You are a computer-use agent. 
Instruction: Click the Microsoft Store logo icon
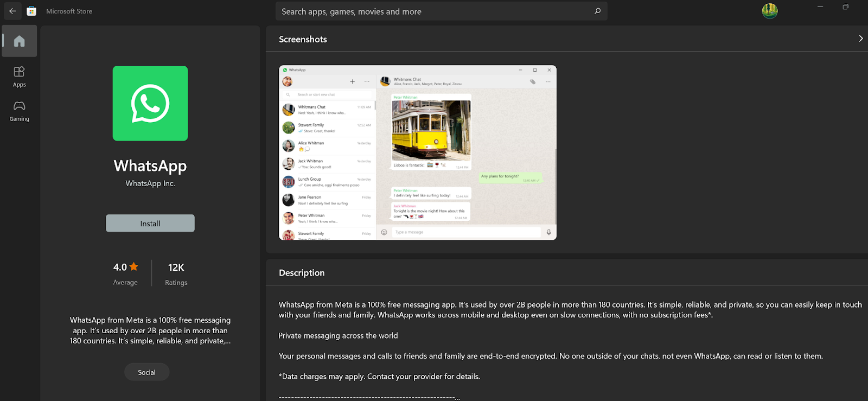(31, 11)
